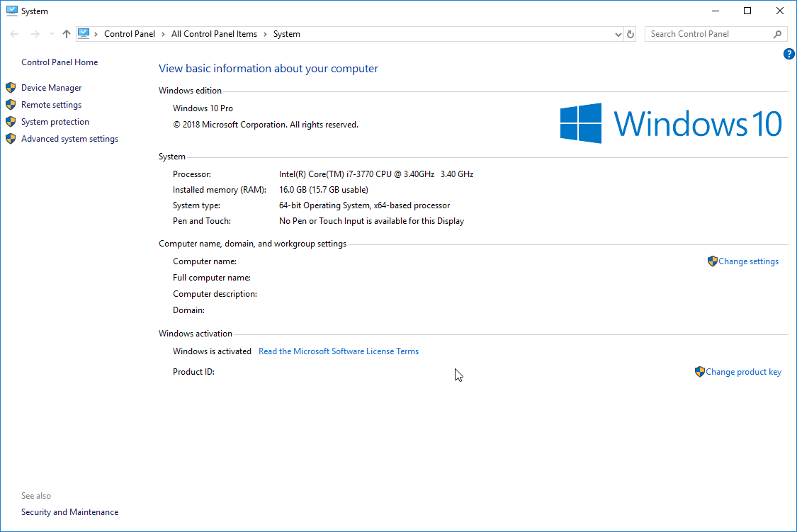797x532 pixels.
Task: Select System breadcrumb segment
Action: [x=287, y=34]
